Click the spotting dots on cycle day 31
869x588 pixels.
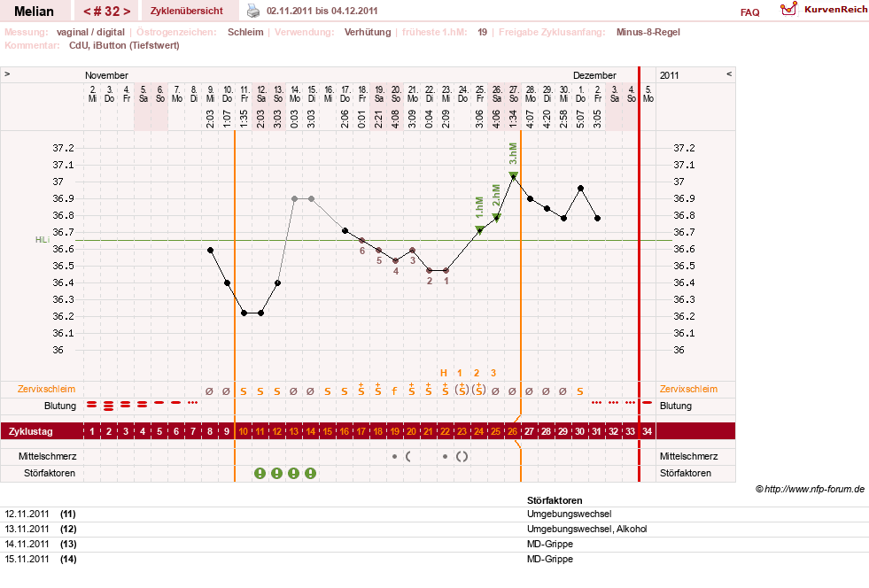point(596,402)
